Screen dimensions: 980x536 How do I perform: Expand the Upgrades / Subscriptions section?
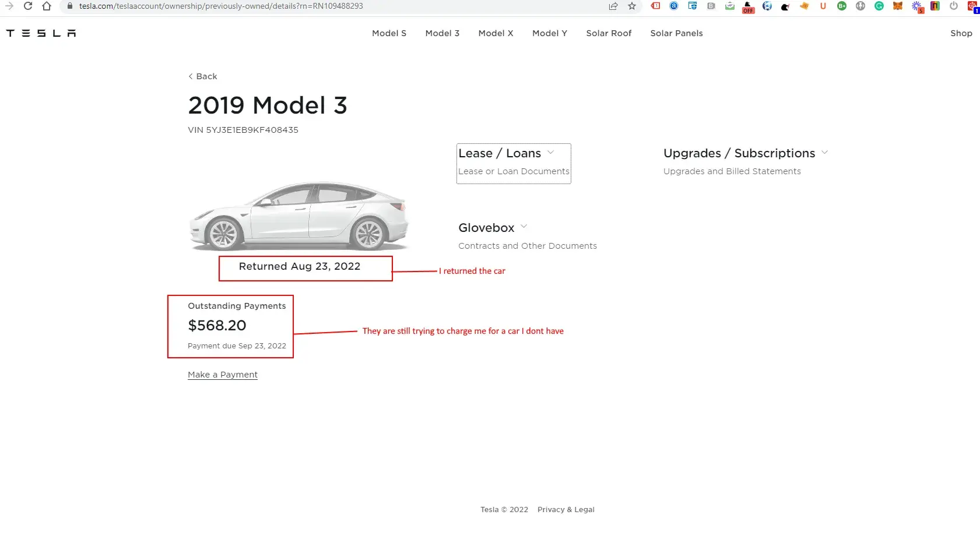pos(745,153)
